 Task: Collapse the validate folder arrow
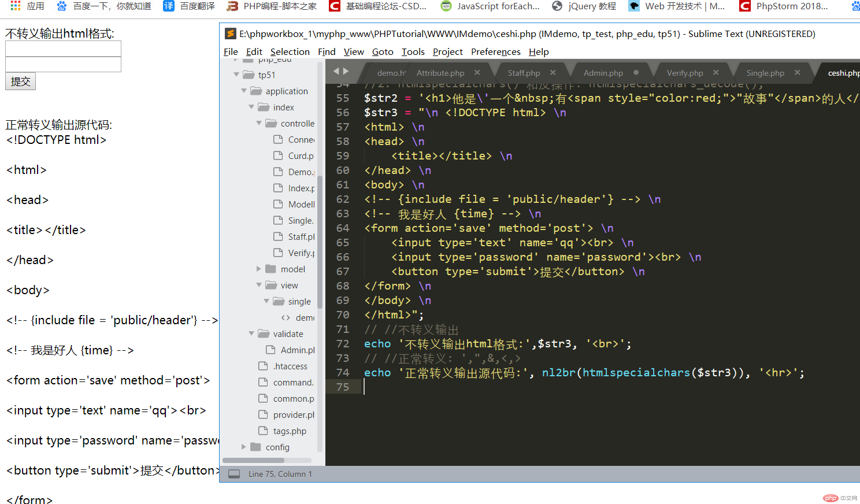pos(251,333)
